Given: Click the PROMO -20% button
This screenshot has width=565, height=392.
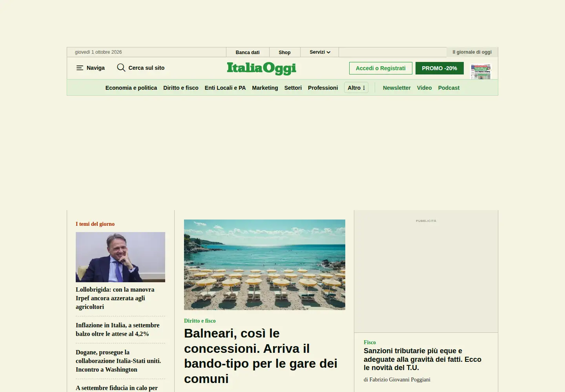Looking at the screenshot, I should (439, 68).
